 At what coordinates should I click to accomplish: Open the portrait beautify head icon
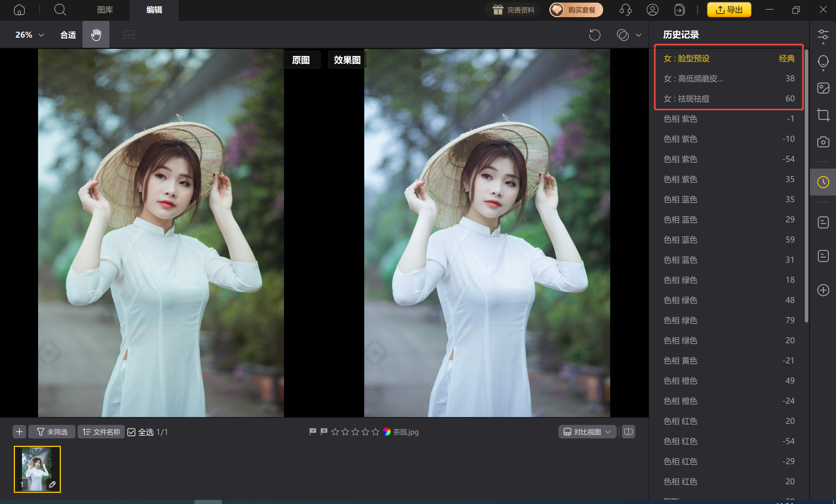(x=823, y=62)
